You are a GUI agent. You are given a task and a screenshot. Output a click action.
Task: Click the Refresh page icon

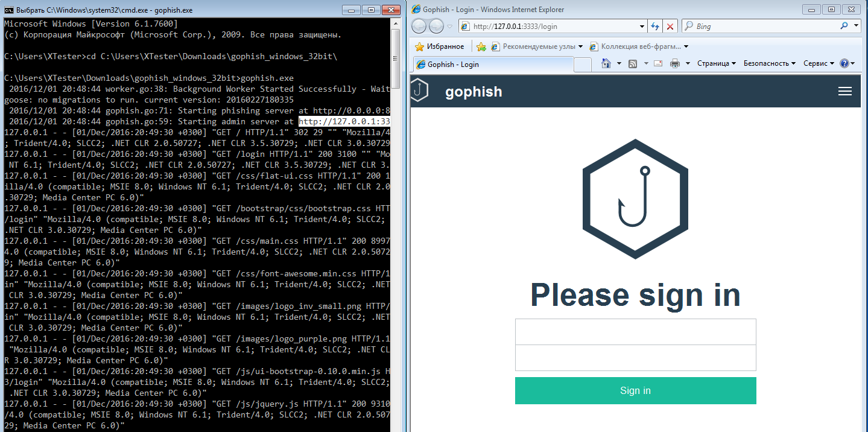tap(655, 27)
